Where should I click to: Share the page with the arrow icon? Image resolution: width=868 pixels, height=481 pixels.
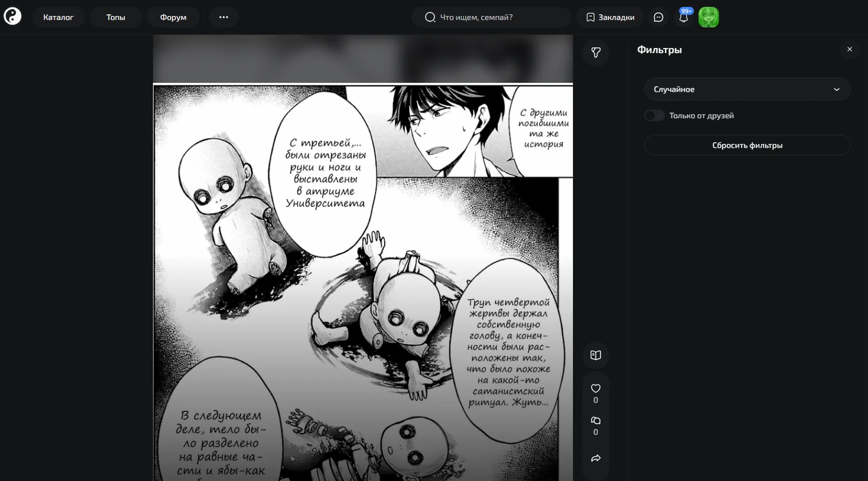click(x=596, y=458)
